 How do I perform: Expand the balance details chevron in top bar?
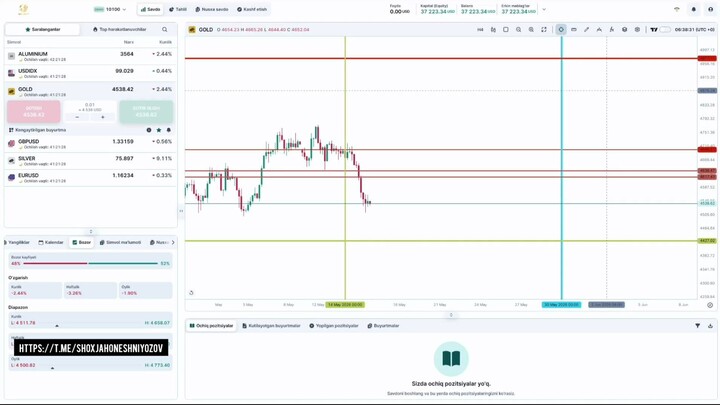(544, 9)
